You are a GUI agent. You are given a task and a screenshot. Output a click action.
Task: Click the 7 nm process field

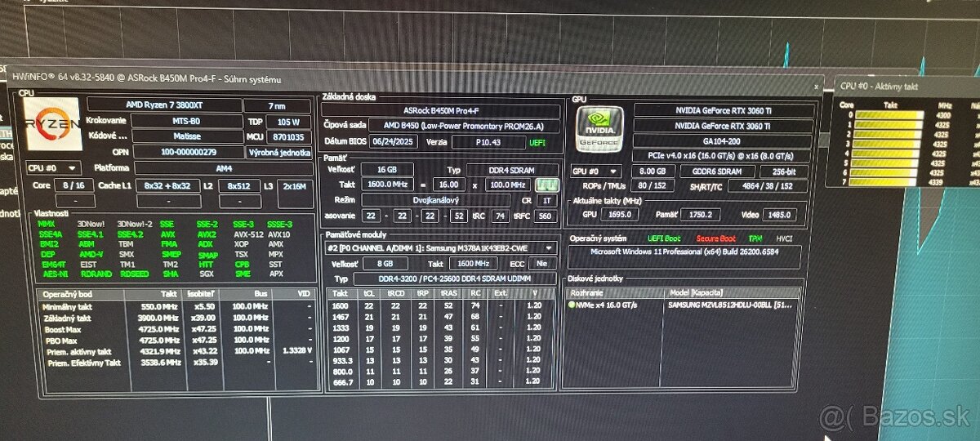[x=276, y=105]
